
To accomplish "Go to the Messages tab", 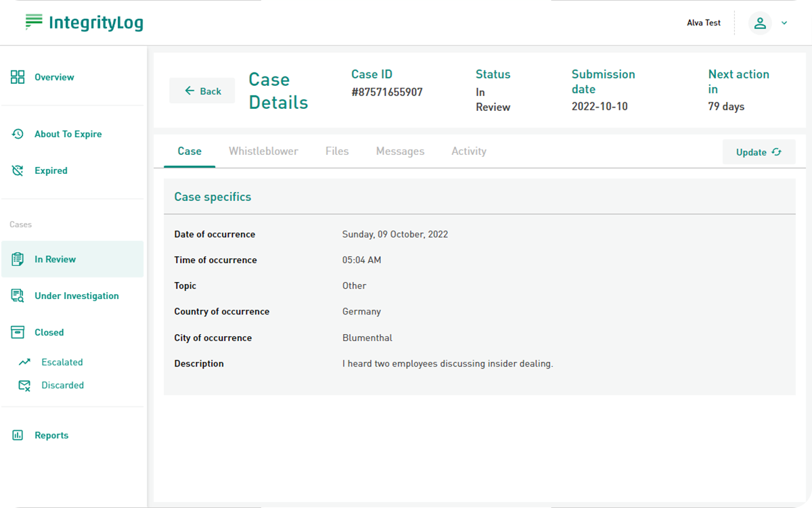I will [400, 152].
